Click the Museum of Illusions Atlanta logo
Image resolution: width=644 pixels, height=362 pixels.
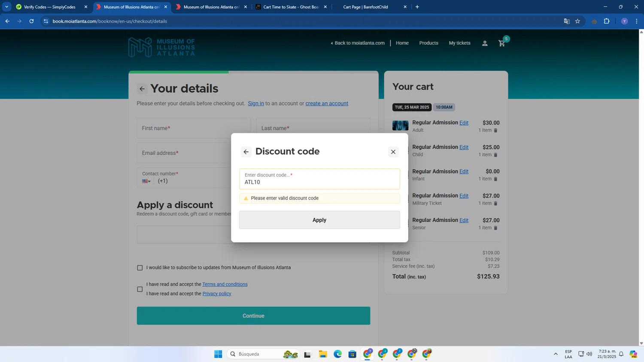coord(161,47)
